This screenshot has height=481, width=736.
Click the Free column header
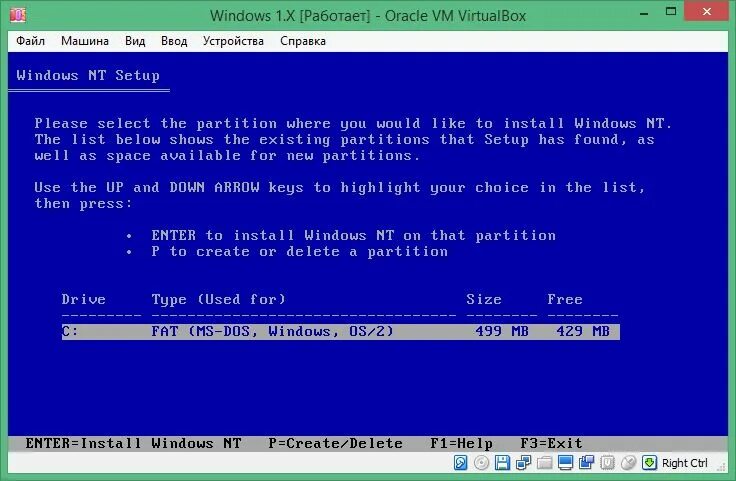565,299
